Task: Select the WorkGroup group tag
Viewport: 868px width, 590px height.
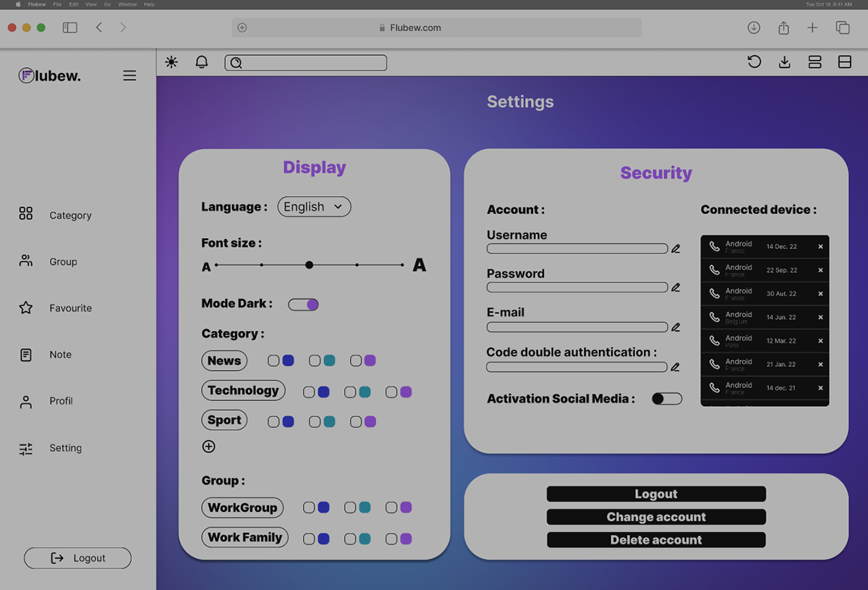Action: (242, 507)
